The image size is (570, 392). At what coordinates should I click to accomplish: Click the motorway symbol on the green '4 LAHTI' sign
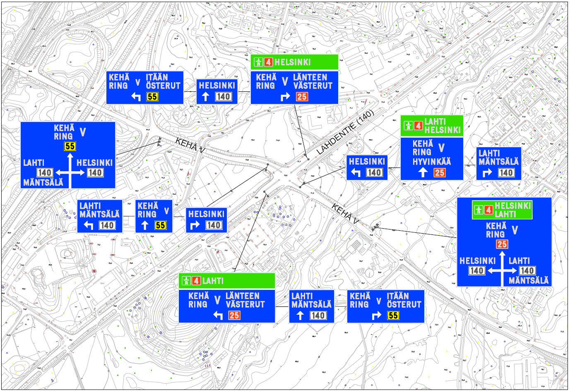186,281
